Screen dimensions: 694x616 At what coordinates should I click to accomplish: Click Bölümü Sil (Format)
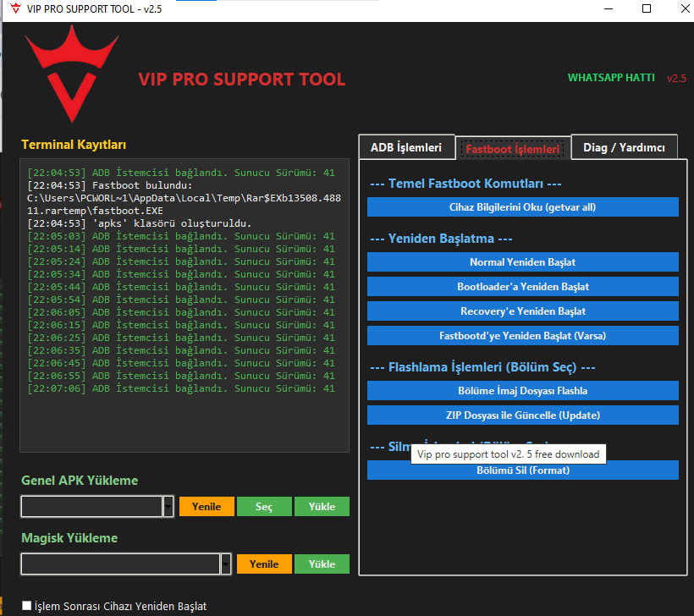522,470
